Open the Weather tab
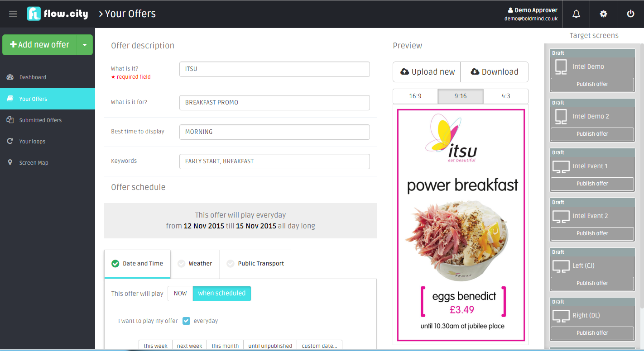 (195, 264)
